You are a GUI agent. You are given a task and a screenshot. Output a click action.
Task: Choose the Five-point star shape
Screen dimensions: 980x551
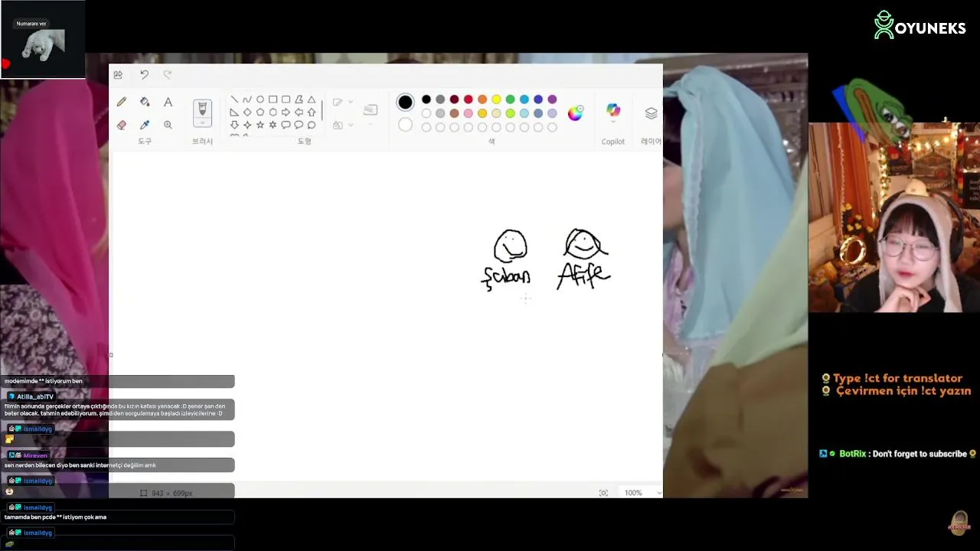260,125
